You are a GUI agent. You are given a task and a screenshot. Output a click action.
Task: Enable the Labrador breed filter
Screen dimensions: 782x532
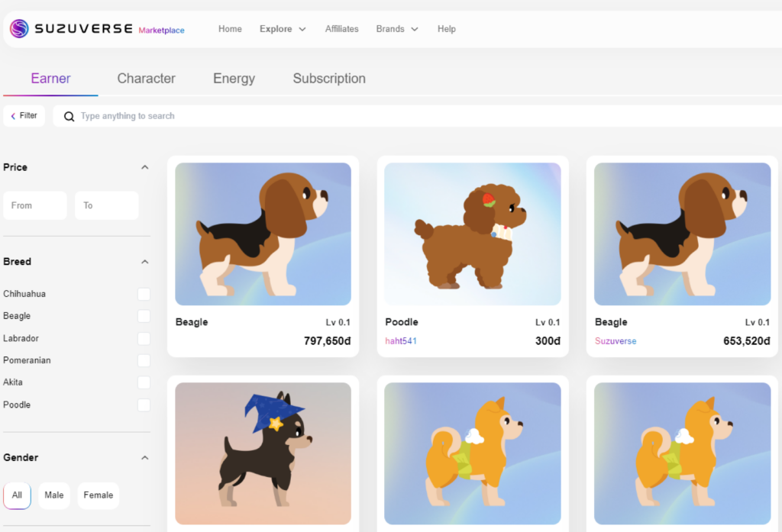pyautogui.click(x=144, y=339)
